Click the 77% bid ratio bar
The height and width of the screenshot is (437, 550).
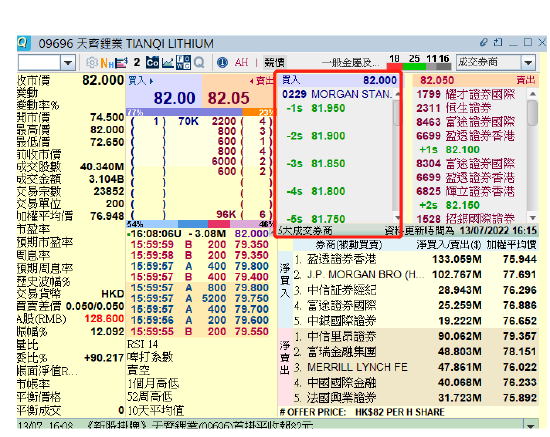pos(184,112)
